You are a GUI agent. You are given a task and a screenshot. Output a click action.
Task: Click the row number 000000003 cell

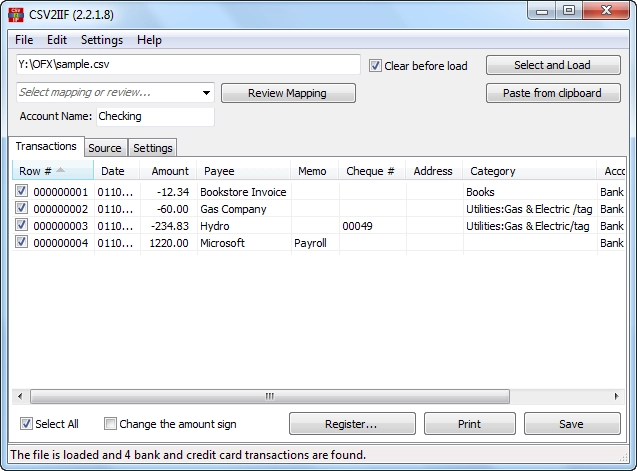(x=61, y=226)
